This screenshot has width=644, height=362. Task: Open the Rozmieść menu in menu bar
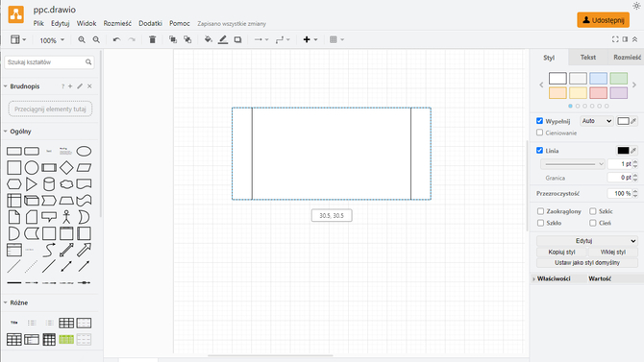[117, 23]
